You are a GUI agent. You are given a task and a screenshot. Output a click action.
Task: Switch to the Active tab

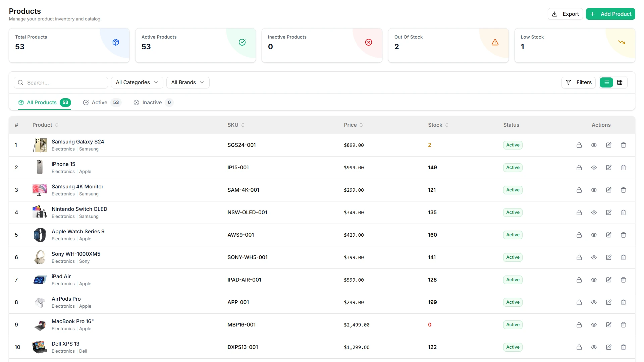click(102, 103)
